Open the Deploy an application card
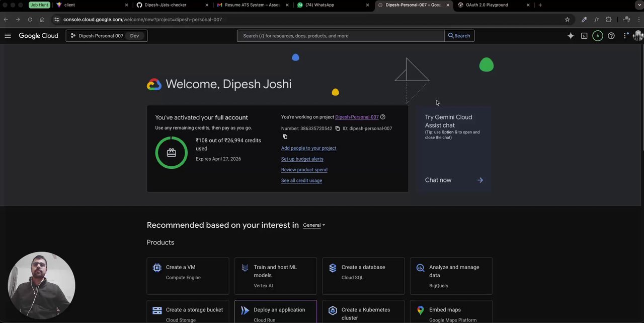This screenshot has width=644, height=323. (x=276, y=312)
